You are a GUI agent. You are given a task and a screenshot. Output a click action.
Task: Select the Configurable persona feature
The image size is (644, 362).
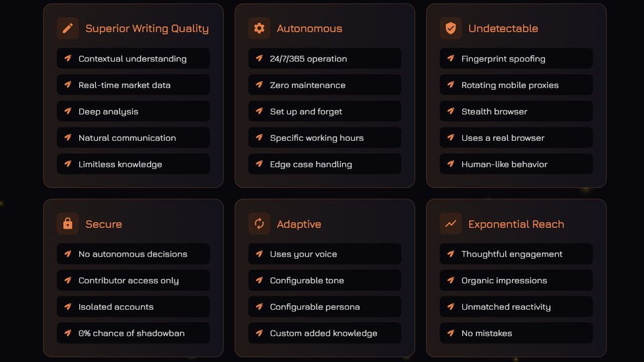point(325,307)
